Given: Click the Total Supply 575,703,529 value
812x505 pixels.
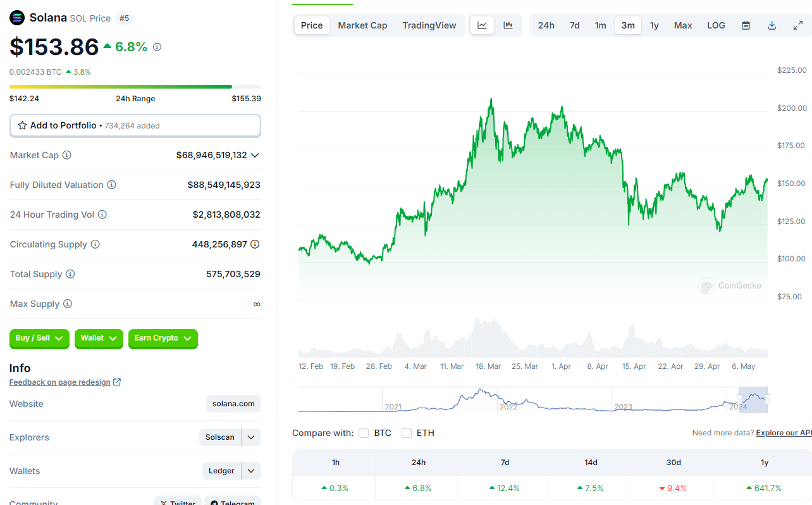Looking at the screenshot, I should [233, 274].
